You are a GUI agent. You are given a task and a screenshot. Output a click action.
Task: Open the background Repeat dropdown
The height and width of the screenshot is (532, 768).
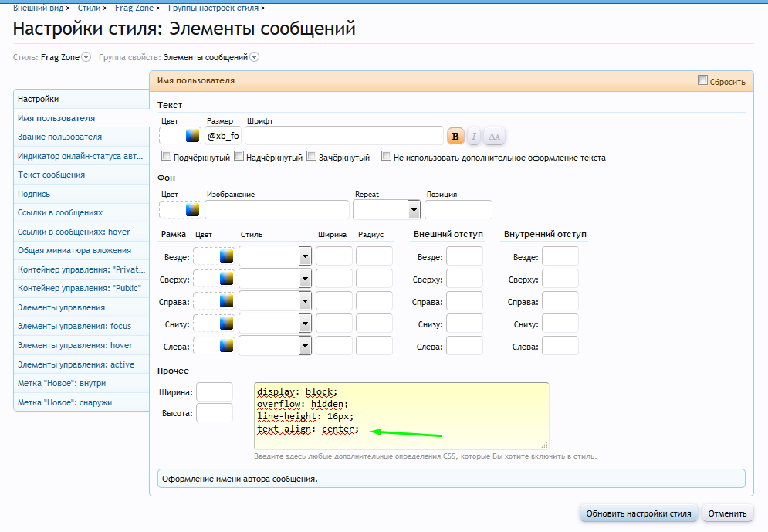tap(387, 210)
